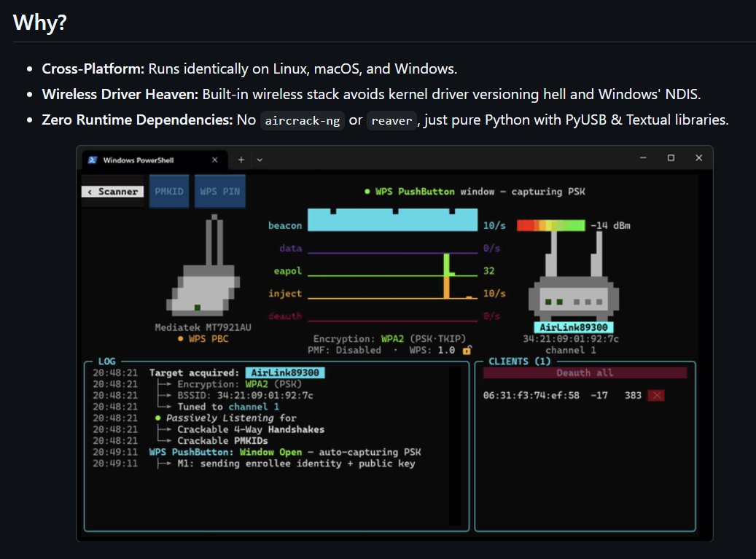The width and height of the screenshot is (756, 559).
Task: Remove client 06:31:f3:74:ef:58 with red X
Action: [x=656, y=396]
